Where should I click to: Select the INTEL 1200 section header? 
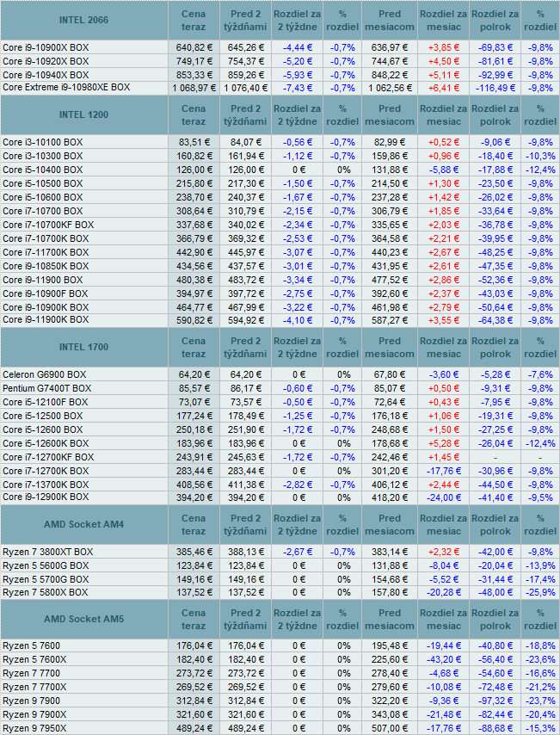[84, 114]
